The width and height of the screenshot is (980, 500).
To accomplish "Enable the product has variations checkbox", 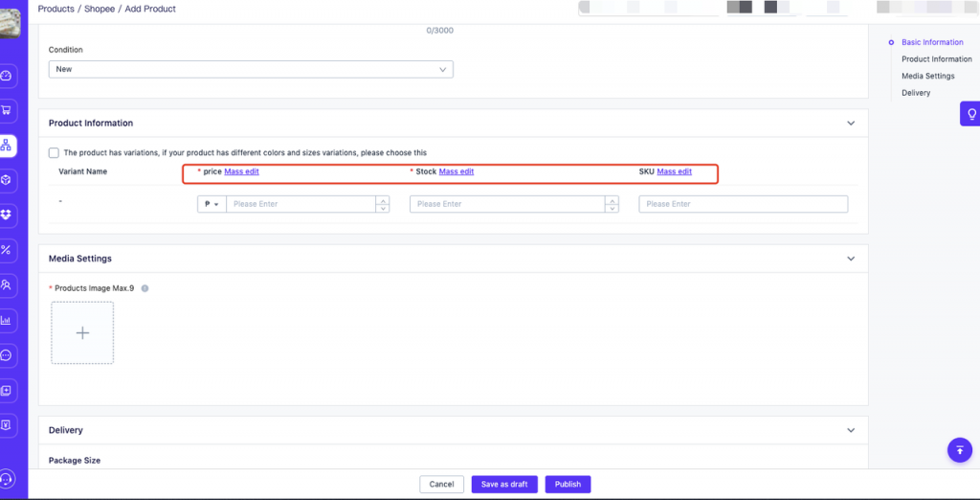I will [54, 152].
